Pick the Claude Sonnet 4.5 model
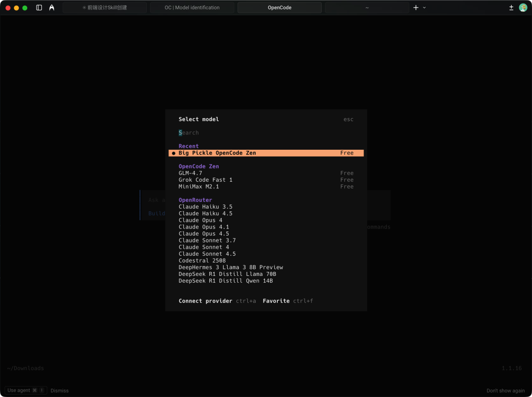The height and width of the screenshot is (397, 532). (x=207, y=254)
